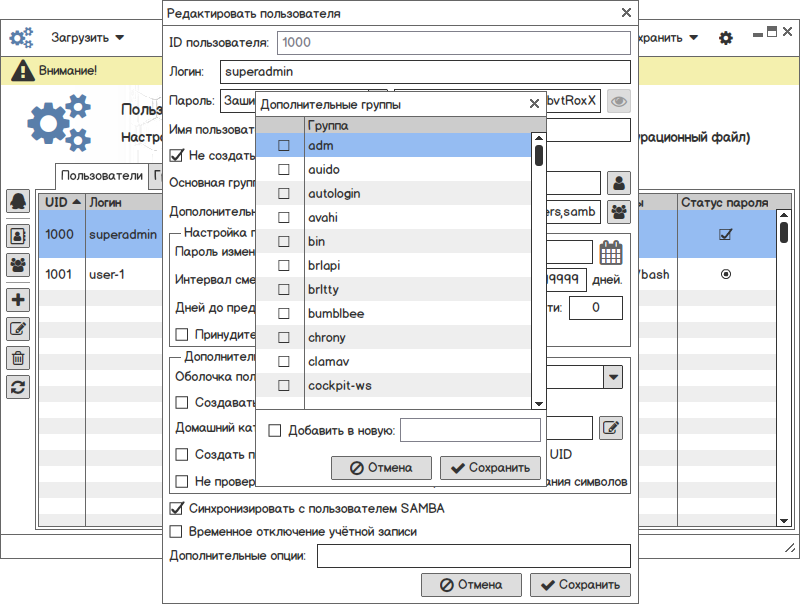800x604 pixels.
Task: Show password using the eye icon
Action: tap(620, 101)
